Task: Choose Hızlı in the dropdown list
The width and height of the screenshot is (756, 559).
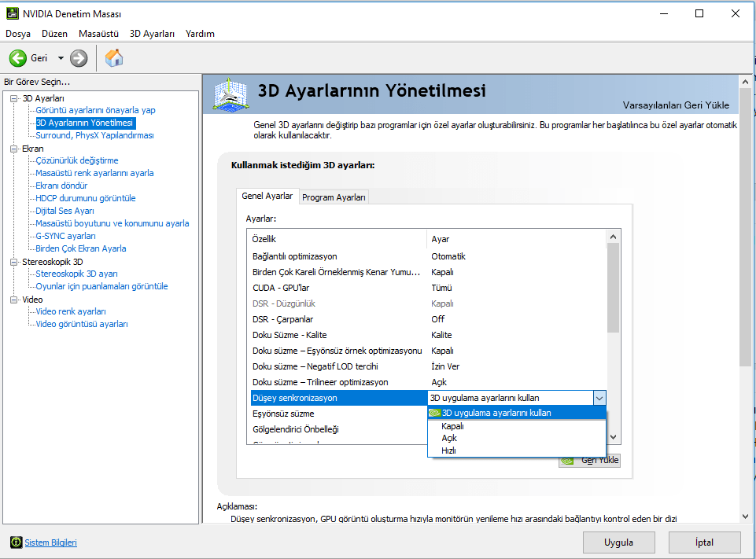Action: pos(516,451)
